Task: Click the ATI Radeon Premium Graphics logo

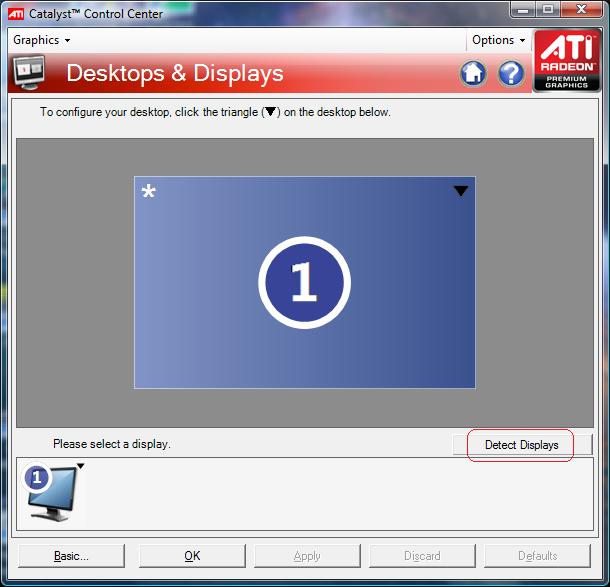Action: 567,61
